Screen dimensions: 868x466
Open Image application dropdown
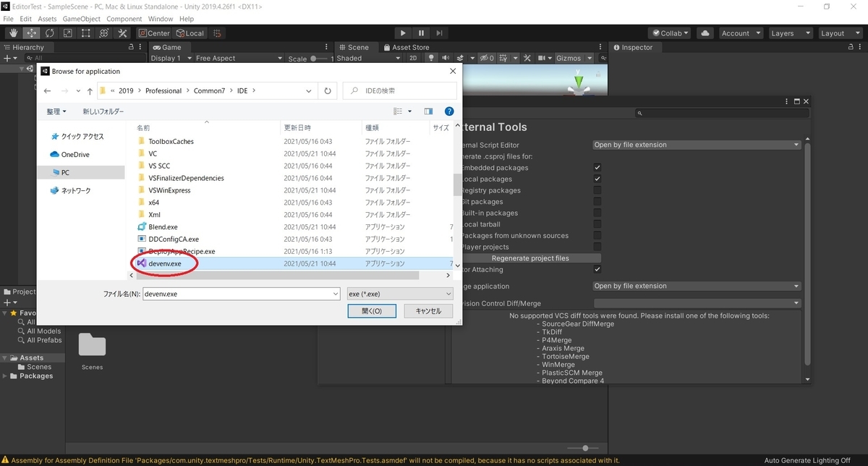coord(697,286)
